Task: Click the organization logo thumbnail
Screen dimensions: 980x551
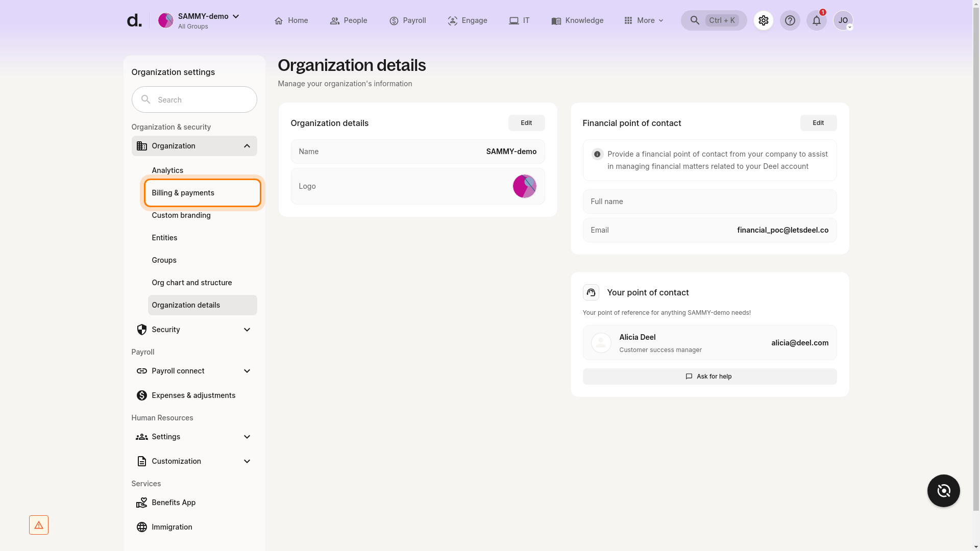Action: [x=525, y=186]
